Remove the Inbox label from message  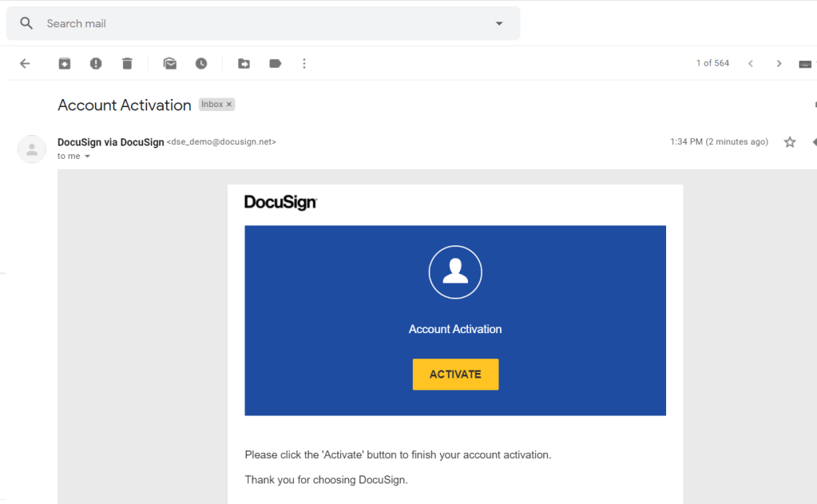tap(229, 105)
